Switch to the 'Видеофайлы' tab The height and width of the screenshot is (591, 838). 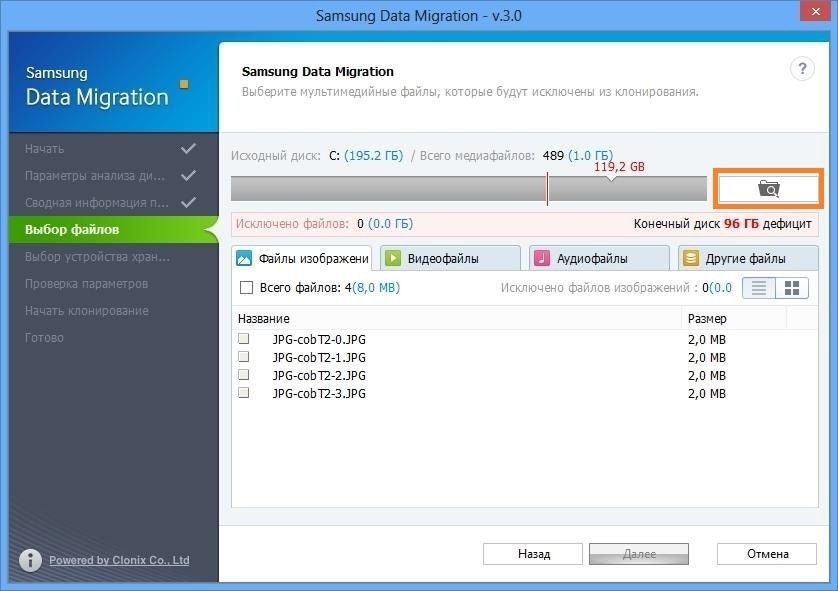coord(451,259)
